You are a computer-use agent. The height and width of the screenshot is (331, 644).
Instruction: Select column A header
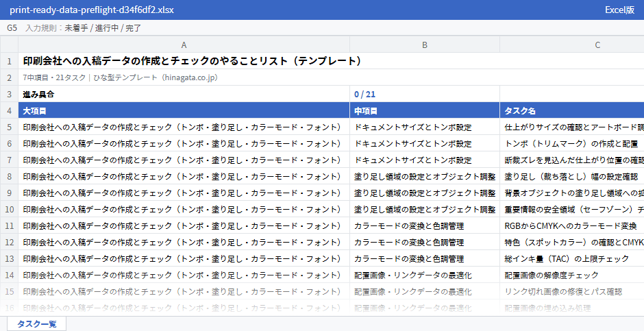pyautogui.click(x=184, y=45)
